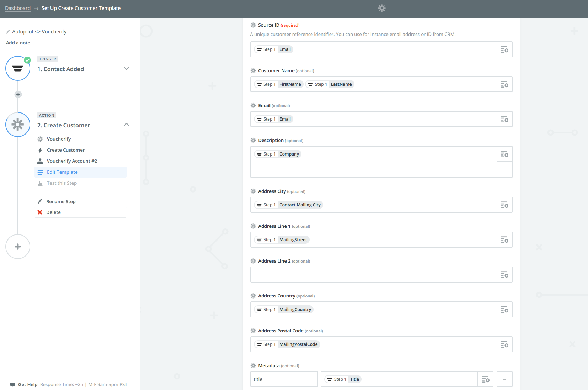588x390 pixels.
Task: Click metadata key field containing title
Action: pos(284,379)
